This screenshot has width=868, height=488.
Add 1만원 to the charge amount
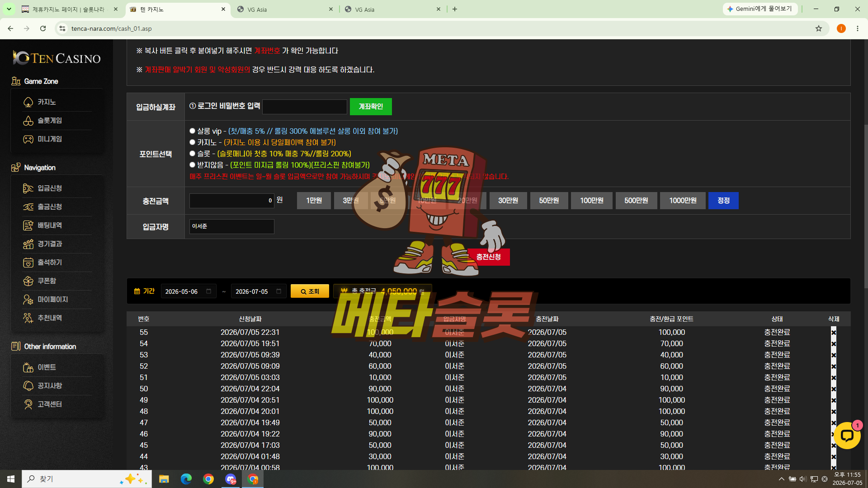(x=314, y=201)
